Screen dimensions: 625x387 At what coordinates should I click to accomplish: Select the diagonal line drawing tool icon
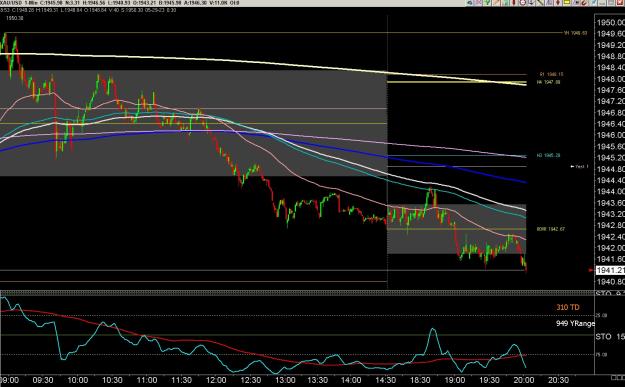tap(540, 2)
